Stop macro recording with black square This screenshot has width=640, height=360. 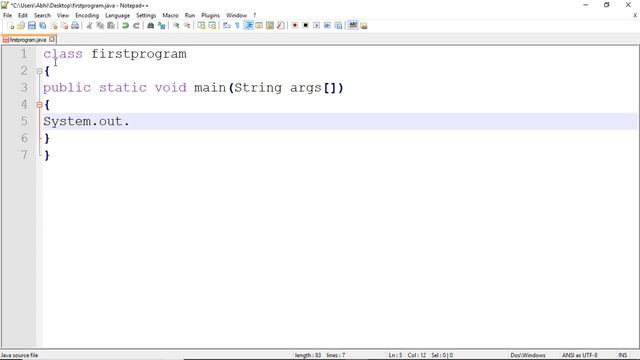[x=305, y=26]
